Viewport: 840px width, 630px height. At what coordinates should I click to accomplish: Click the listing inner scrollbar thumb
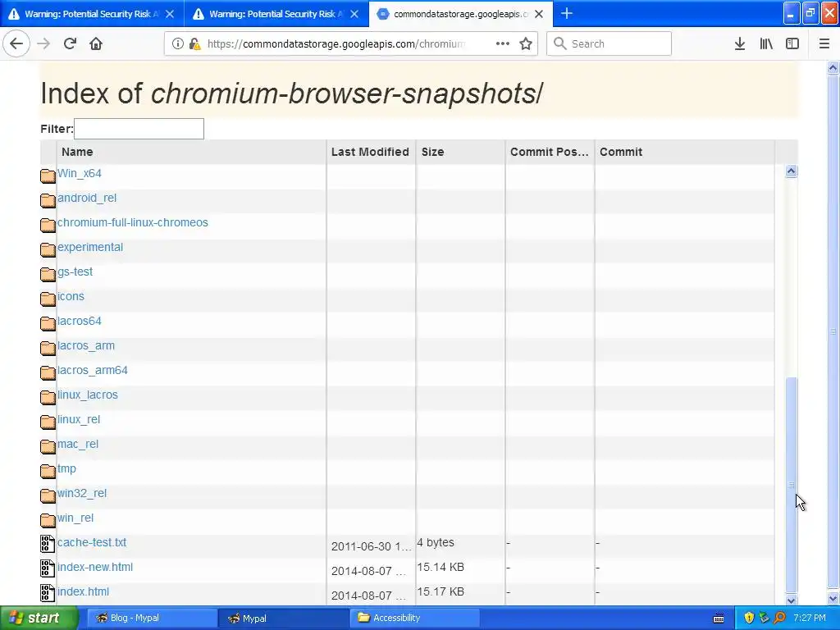[x=792, y=485]
